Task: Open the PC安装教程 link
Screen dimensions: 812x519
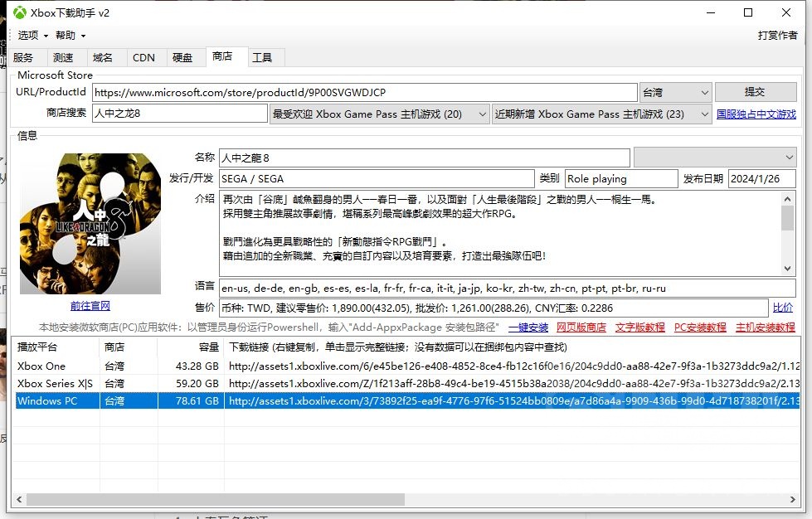Action: (700, 327)
